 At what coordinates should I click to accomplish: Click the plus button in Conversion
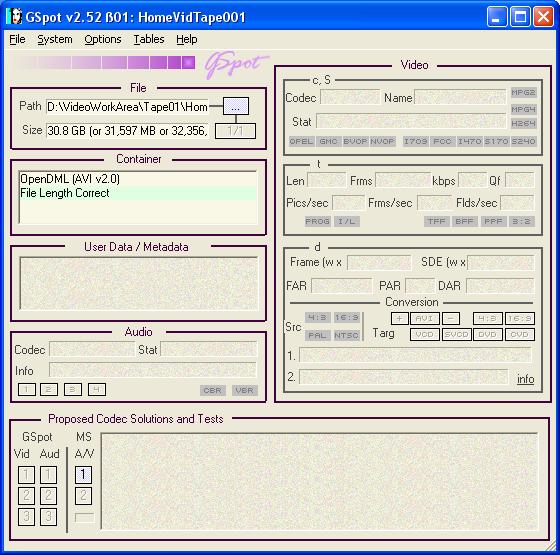(x=400, y=318)
